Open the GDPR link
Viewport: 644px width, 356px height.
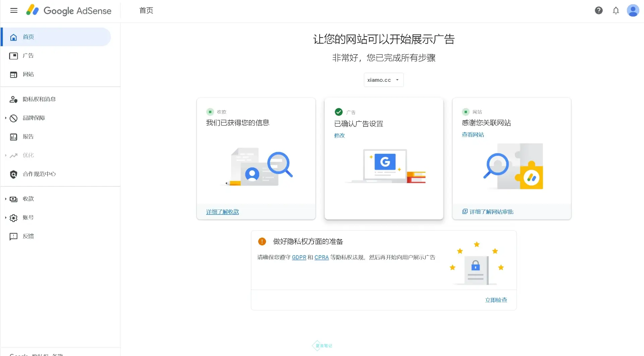(x=299, y=257)
